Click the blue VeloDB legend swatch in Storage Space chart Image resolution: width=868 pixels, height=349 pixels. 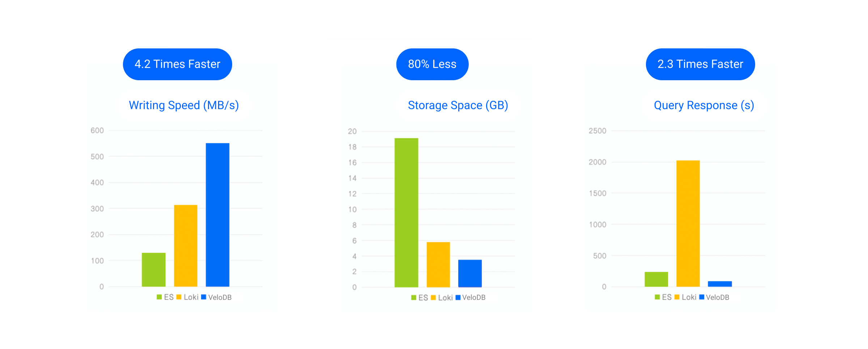coord(458,297)
